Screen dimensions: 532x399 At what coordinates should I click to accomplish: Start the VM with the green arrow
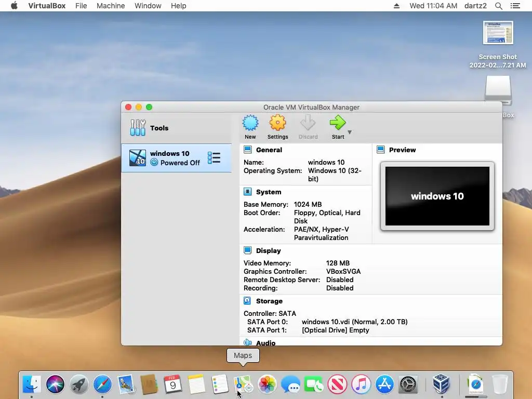point(338,123)
